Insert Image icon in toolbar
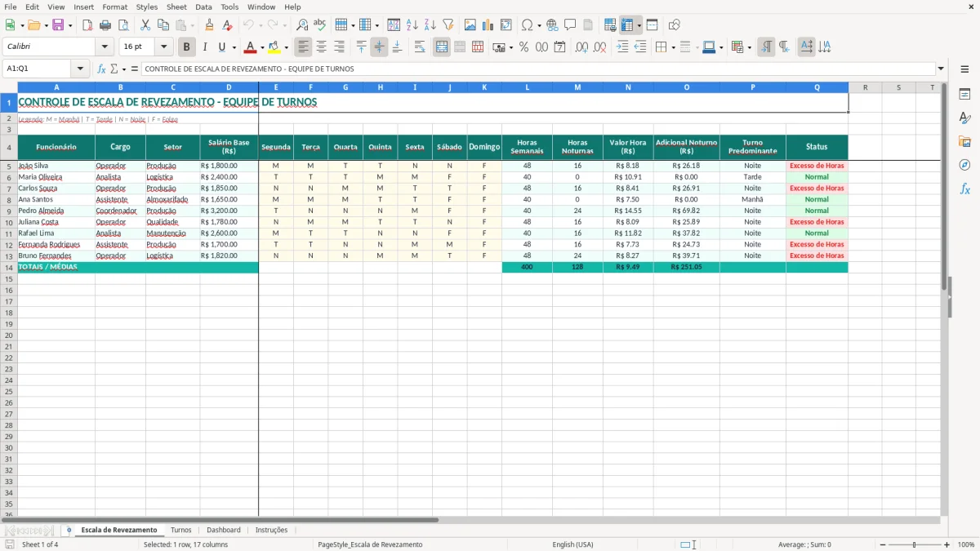 coord(470,25)
